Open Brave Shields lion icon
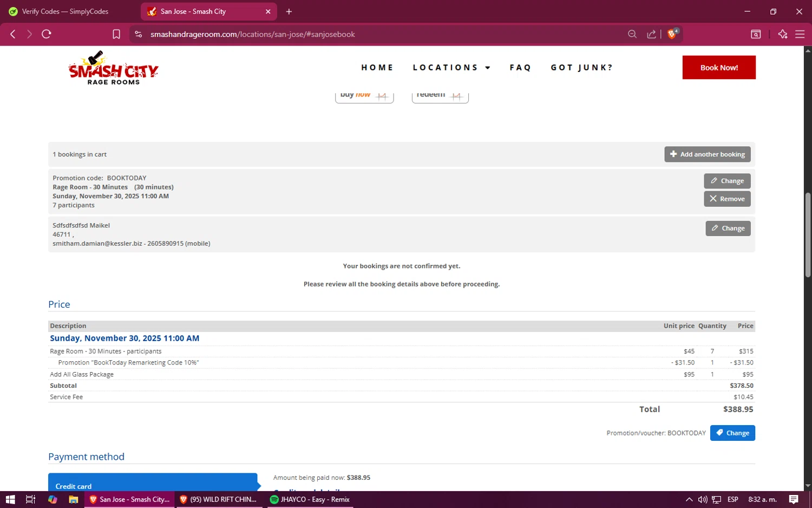Viewport: 812px width, 508px height. (672, 34)
